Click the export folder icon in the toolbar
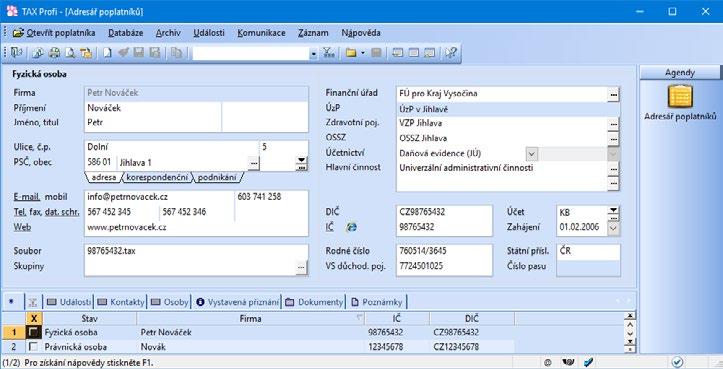Screen dimensions: 723x369 [x=86, y=53]
